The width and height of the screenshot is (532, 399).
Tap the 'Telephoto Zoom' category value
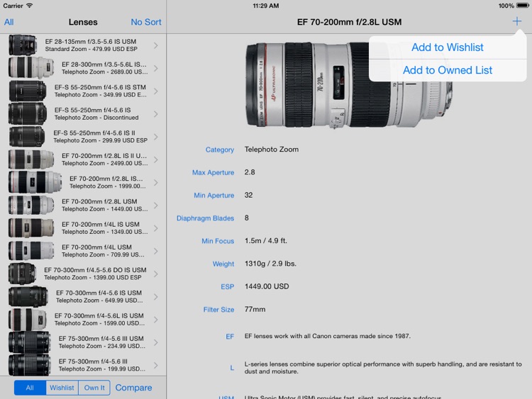(272, 149)
